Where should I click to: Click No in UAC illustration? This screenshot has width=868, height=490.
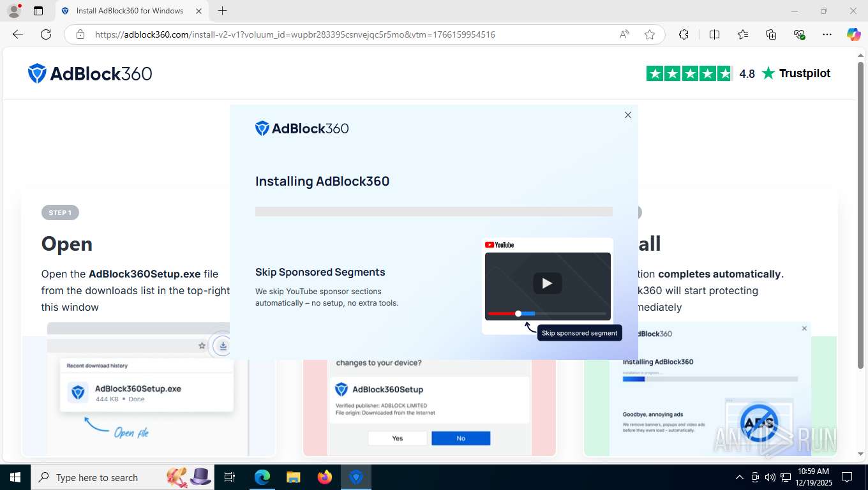pos(461,438)
